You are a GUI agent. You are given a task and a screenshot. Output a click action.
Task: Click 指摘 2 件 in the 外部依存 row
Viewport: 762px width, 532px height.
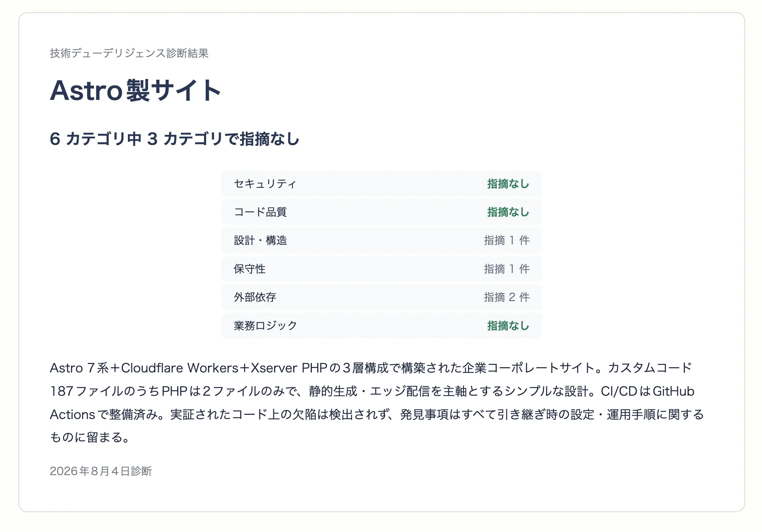pyautogui.click(x=507, y=297)
